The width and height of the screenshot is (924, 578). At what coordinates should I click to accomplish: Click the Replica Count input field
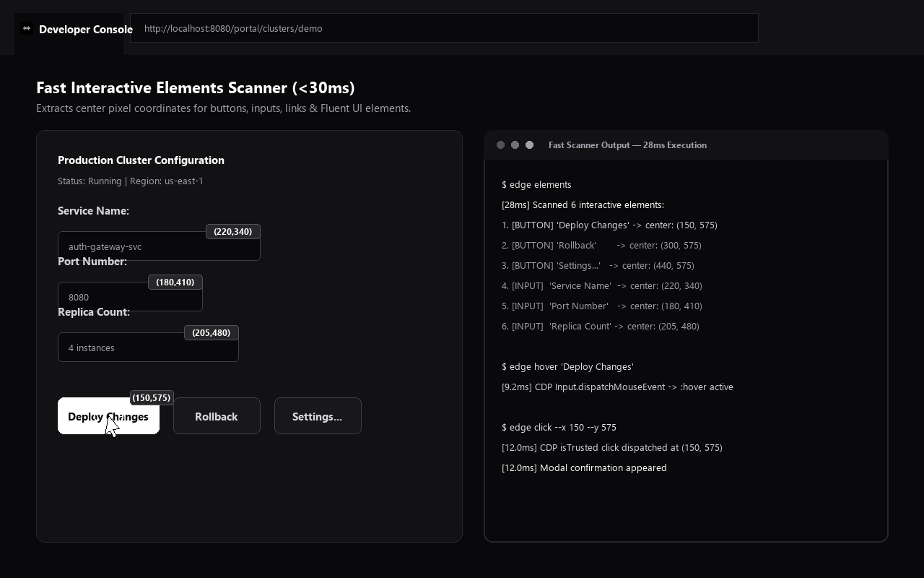(148, 348)
